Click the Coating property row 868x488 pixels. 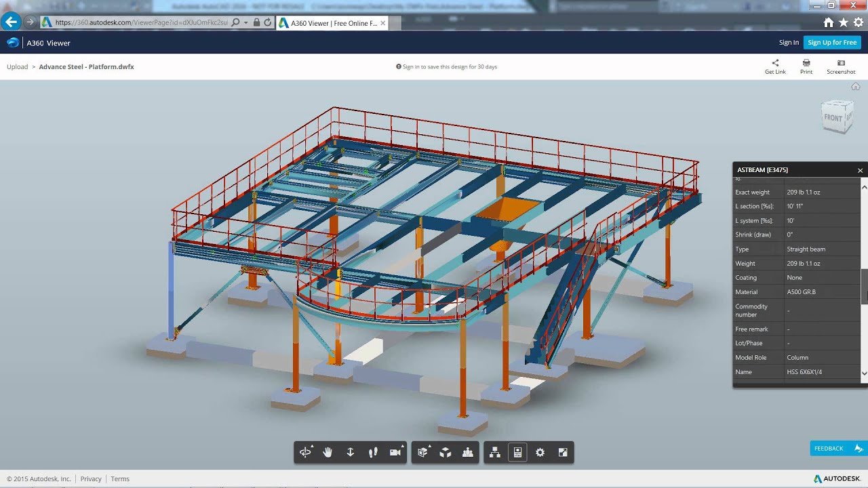797,278
